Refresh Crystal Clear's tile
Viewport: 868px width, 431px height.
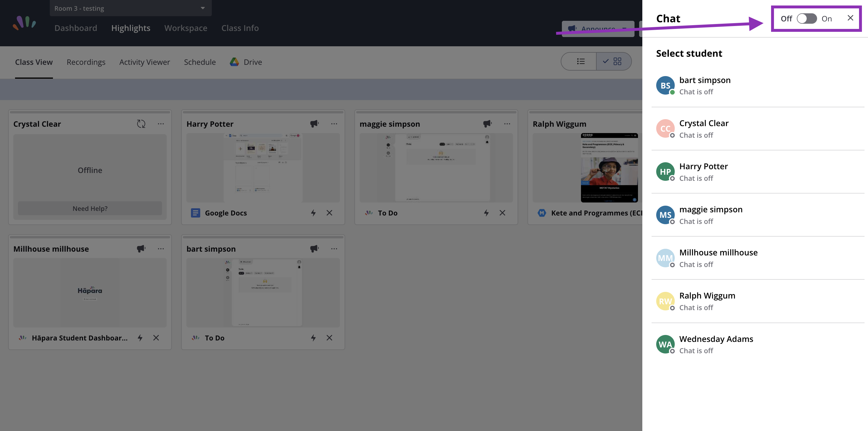[141, 124]
